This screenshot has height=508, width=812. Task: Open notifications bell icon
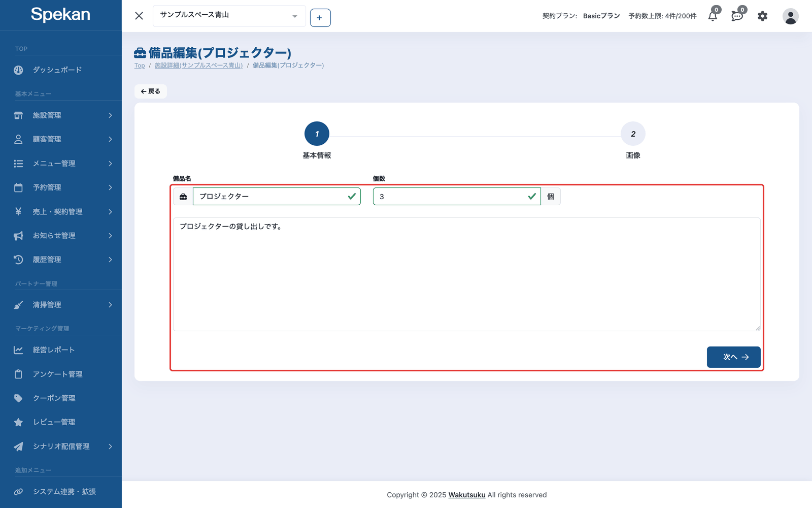[713, 16]
